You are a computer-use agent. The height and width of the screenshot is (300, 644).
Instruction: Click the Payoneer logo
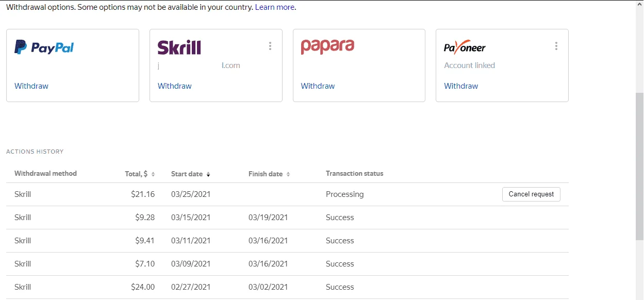click(x=465, y=47)
